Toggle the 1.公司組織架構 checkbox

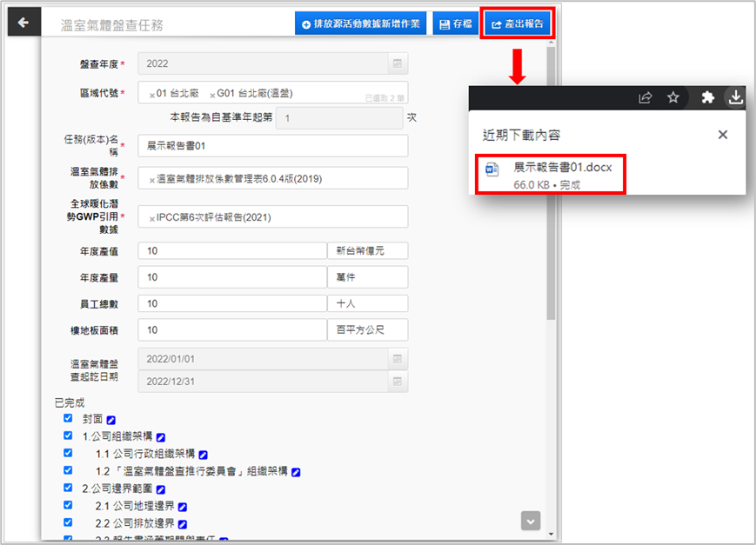click(68, 435)
